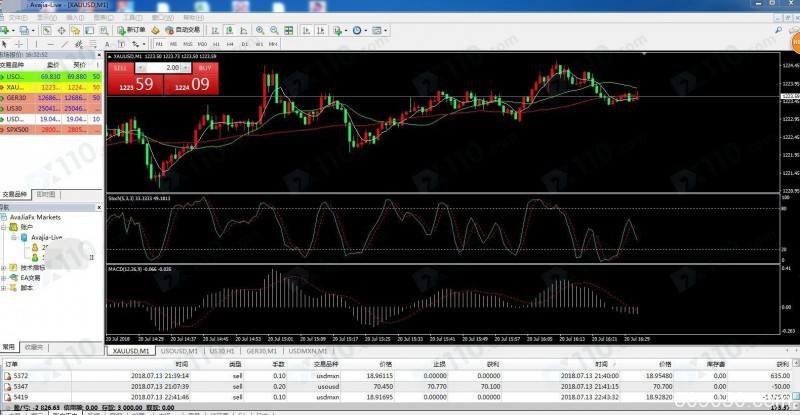Select the Trendline tool
800x415 pixels.
tap(64, 44)
